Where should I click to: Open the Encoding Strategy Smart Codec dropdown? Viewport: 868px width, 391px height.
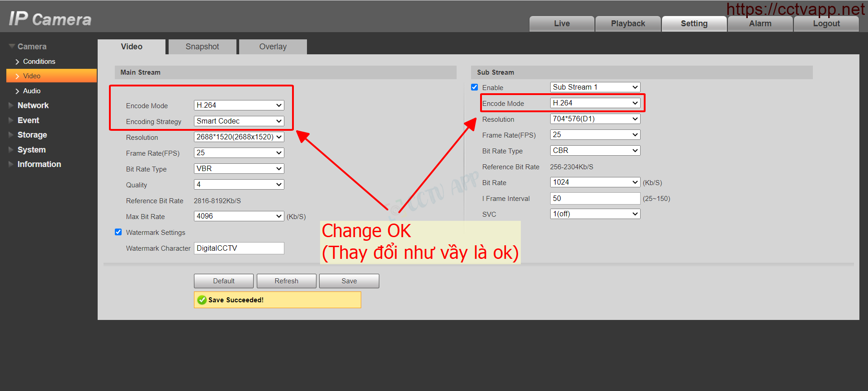point(239,121)
